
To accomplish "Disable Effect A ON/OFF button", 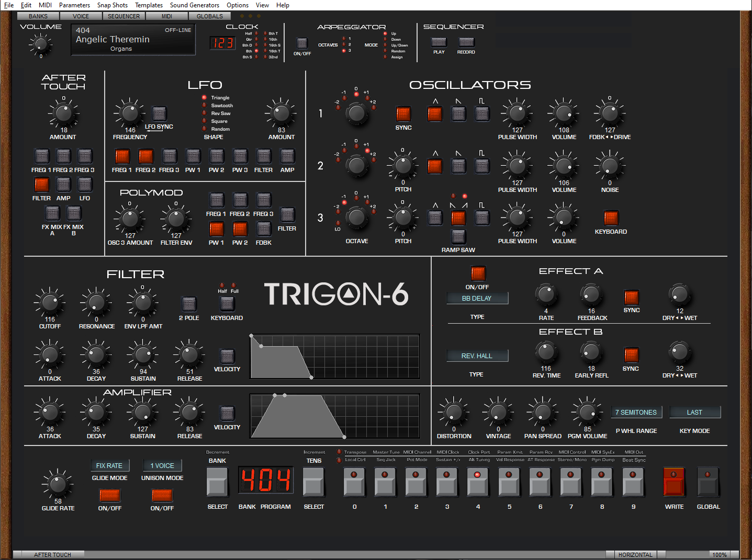I will (478, 273).
